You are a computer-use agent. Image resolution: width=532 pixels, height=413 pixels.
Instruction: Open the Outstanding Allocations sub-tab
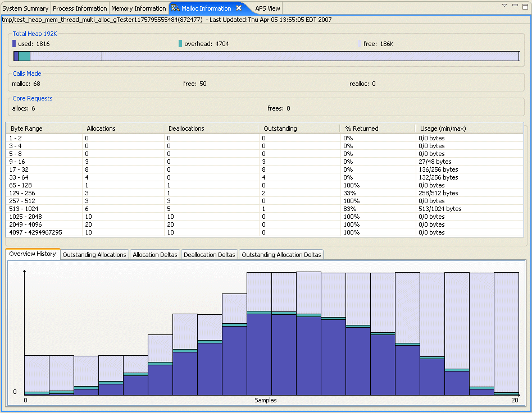coord(94,254)
